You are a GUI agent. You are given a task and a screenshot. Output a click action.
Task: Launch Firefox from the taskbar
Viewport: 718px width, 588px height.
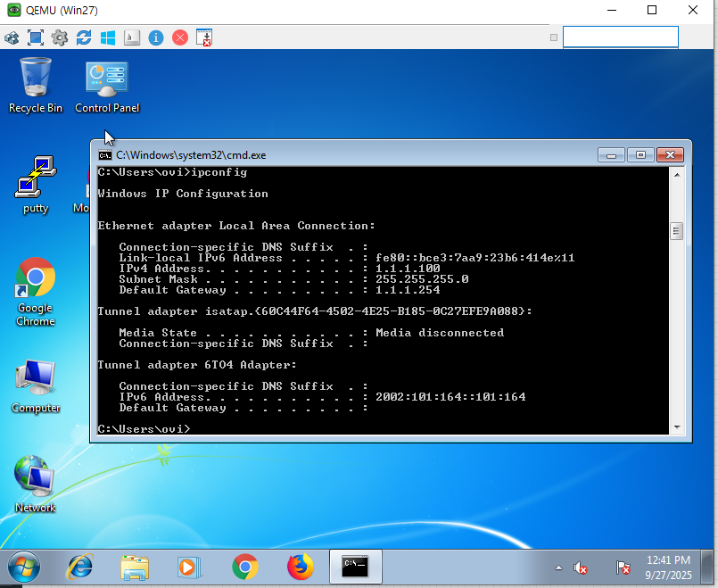[x=301, y=567]
